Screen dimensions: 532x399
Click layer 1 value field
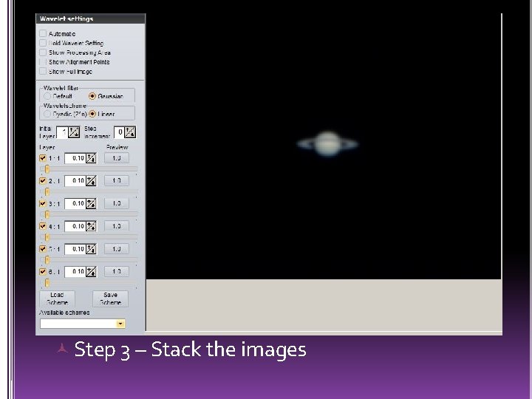coord(75,158)
